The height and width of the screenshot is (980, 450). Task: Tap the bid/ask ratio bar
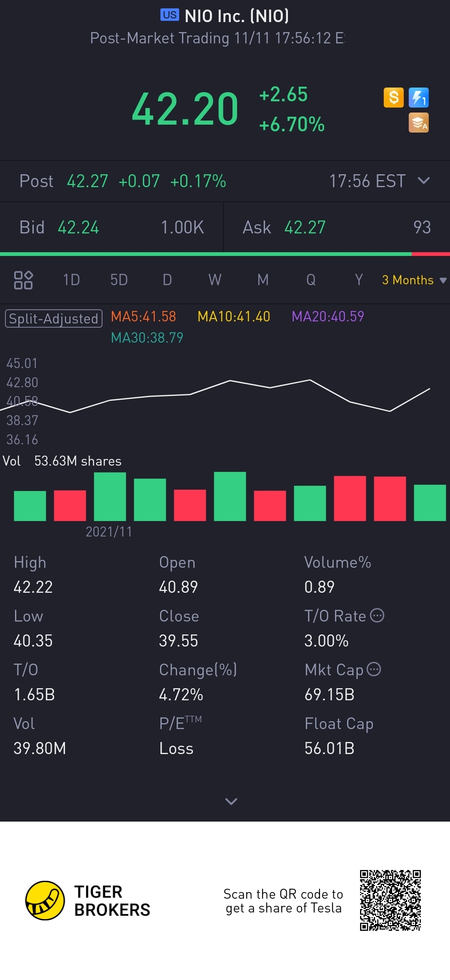[x=225, y=254]
